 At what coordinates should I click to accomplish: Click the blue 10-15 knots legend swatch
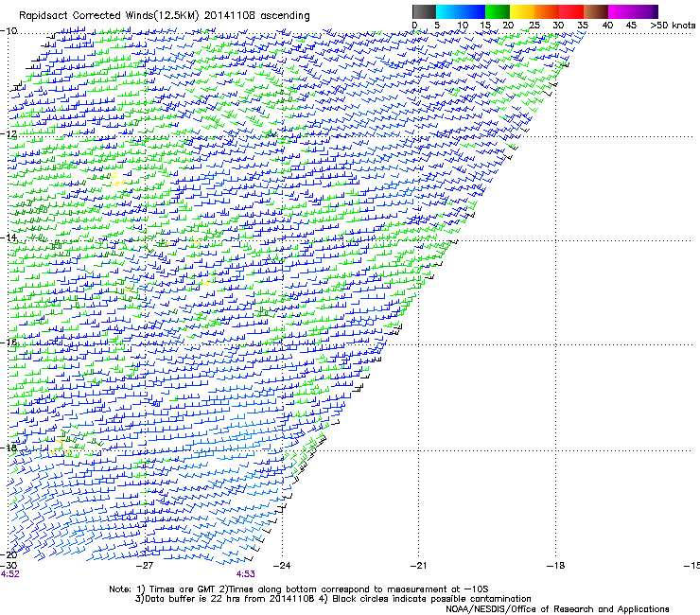473,11
